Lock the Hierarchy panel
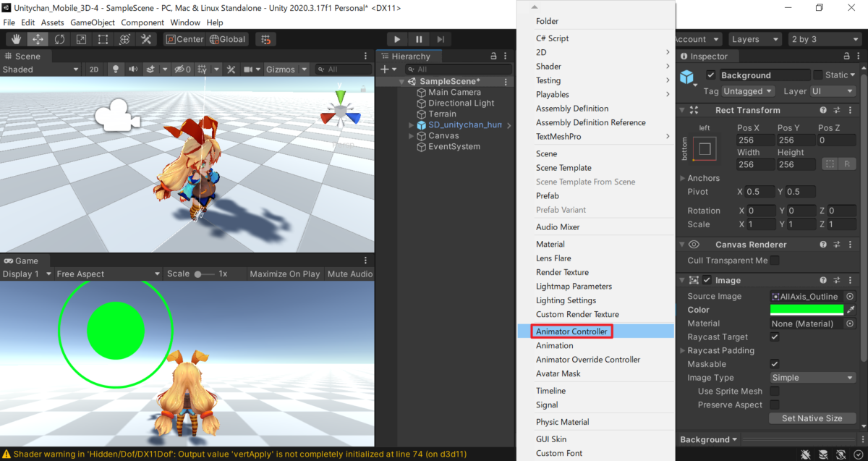 (493, 56)
